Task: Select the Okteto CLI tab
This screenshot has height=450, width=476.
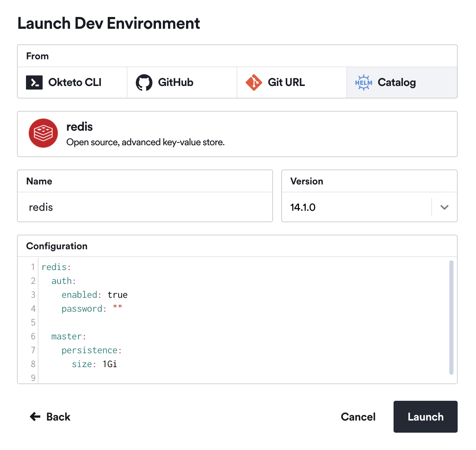Action: [x=72, y=83]
